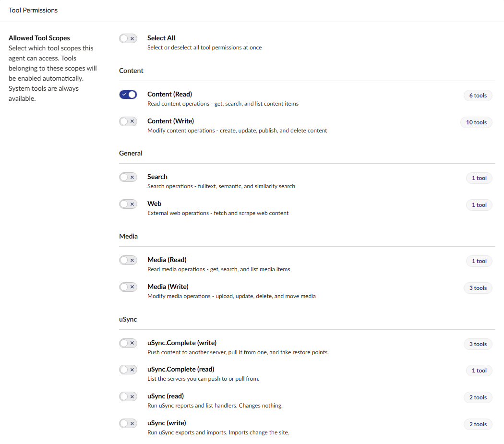The width and height of the screenshot is (504, 444).
Task: Click the uSync (write) label
Action: (167, 423)
